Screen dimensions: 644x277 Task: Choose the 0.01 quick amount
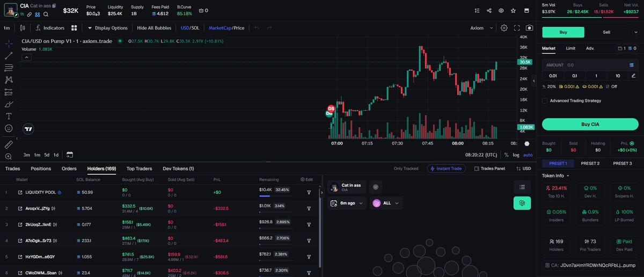pyautogui.click(x=553, y=76)
